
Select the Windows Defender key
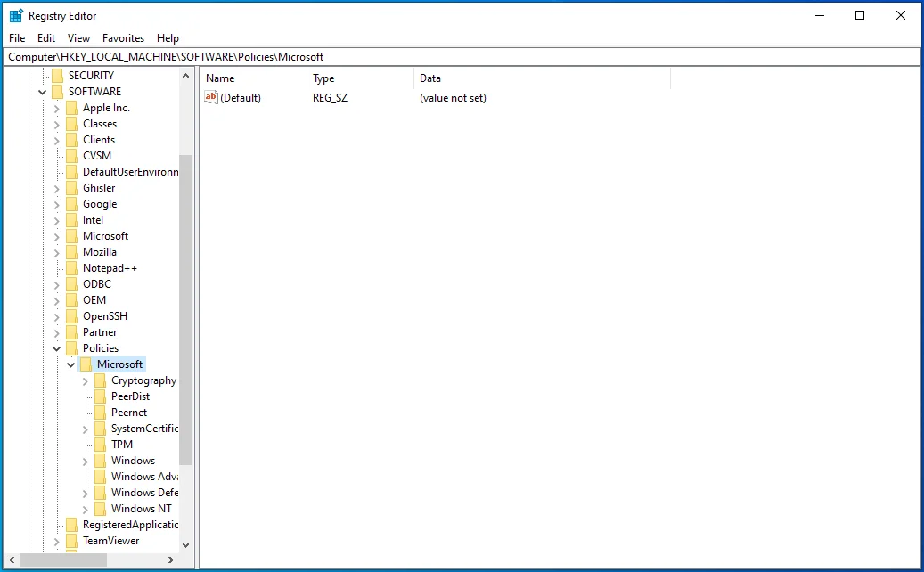coord(144,493)
